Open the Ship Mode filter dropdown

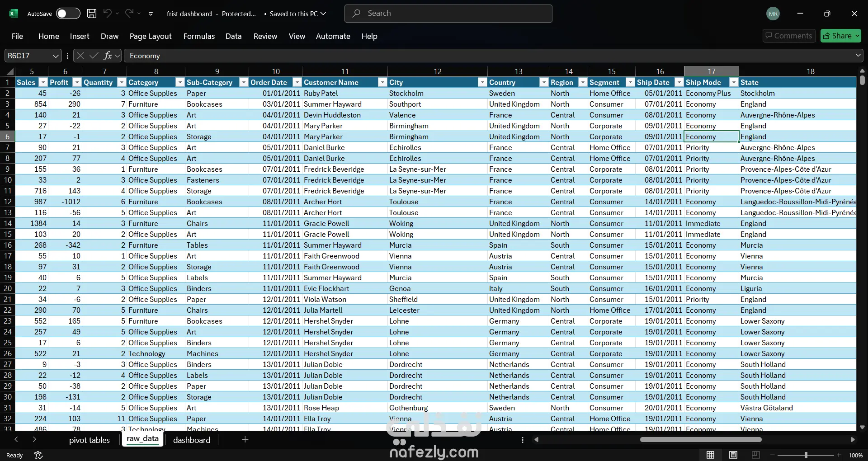734,82
